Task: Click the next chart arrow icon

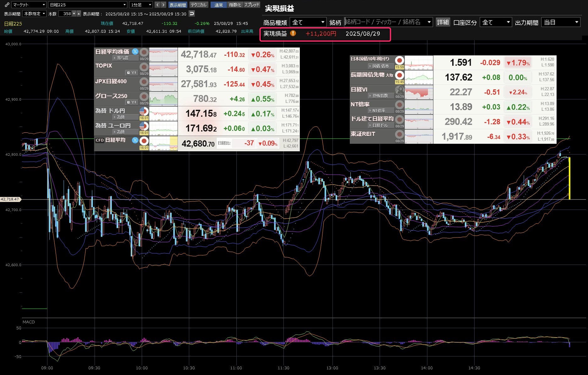Action: (x=163, y=5)
